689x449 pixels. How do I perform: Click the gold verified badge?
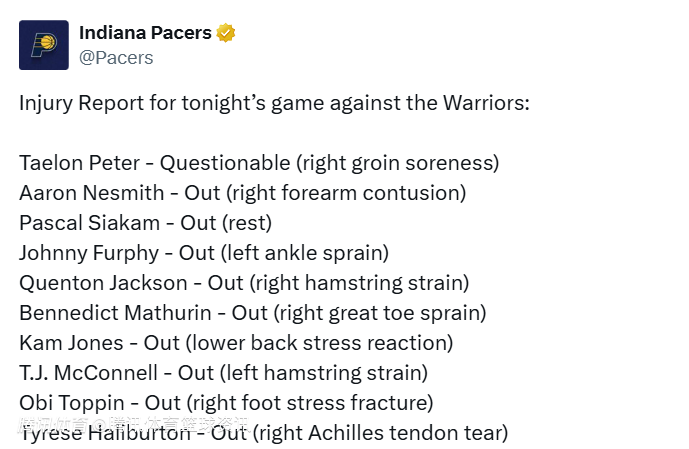tap(227, 33)
